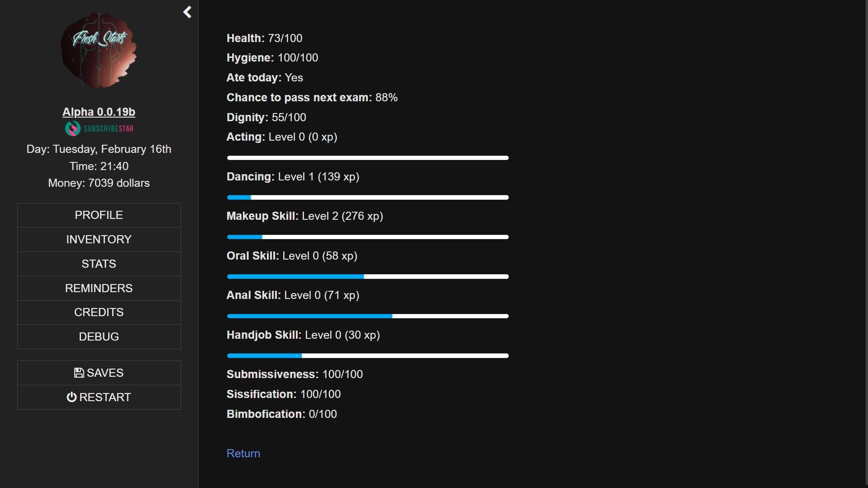
Task: Collapse the sidebar with the chevron arrow
Action: (187, 12)
